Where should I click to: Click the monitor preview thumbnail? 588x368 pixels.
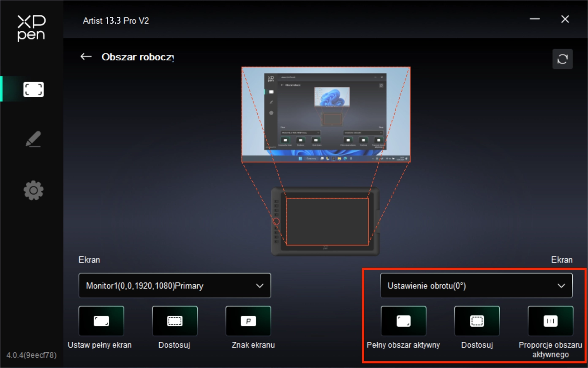(x=326, y=115)
